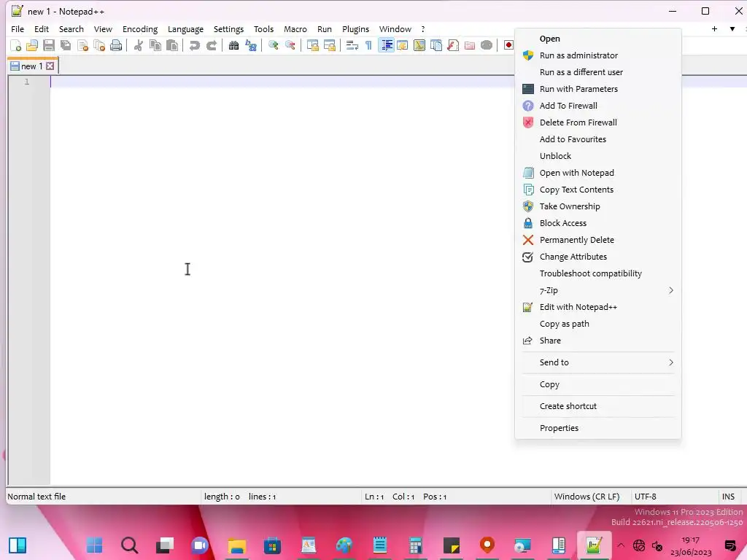The image size is (747, 560).
Task: Click Properties in context menu
Action: tap(598, 428)
